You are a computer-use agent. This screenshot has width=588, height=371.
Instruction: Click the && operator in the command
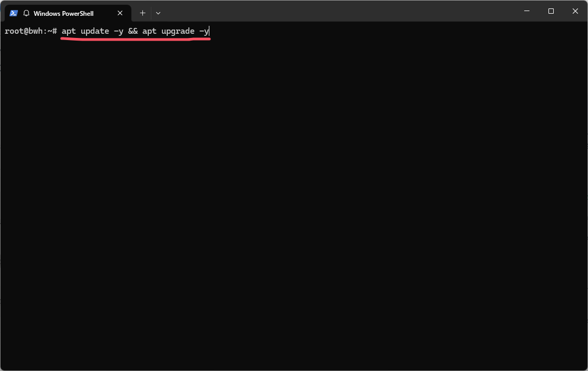click(133, 31)
